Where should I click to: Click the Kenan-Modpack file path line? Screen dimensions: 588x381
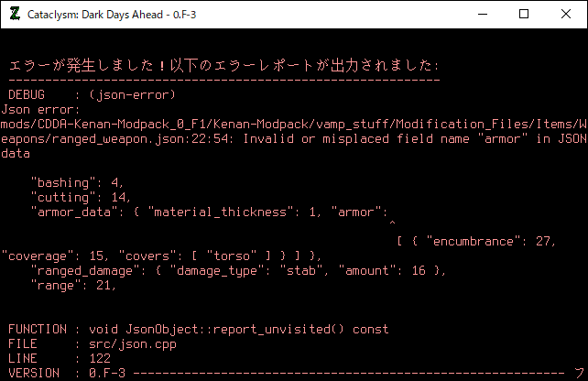point(293,124)
